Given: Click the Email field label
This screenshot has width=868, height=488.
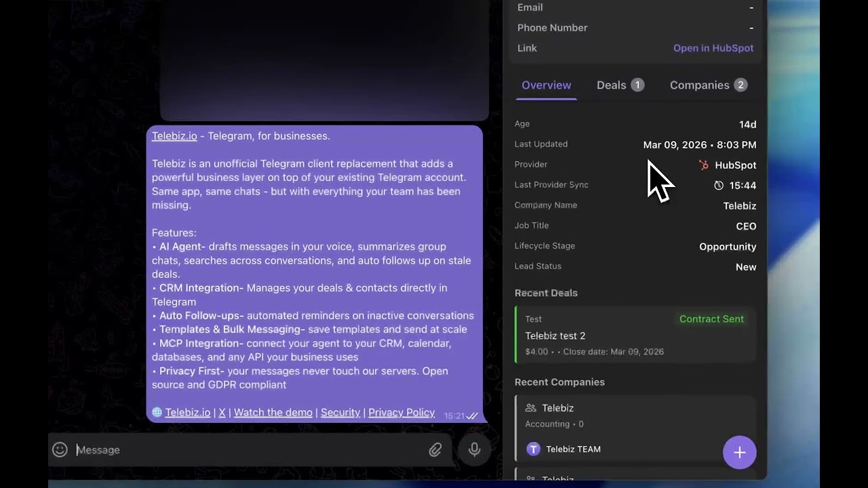Looking at the screenshot, I should 530,7.
